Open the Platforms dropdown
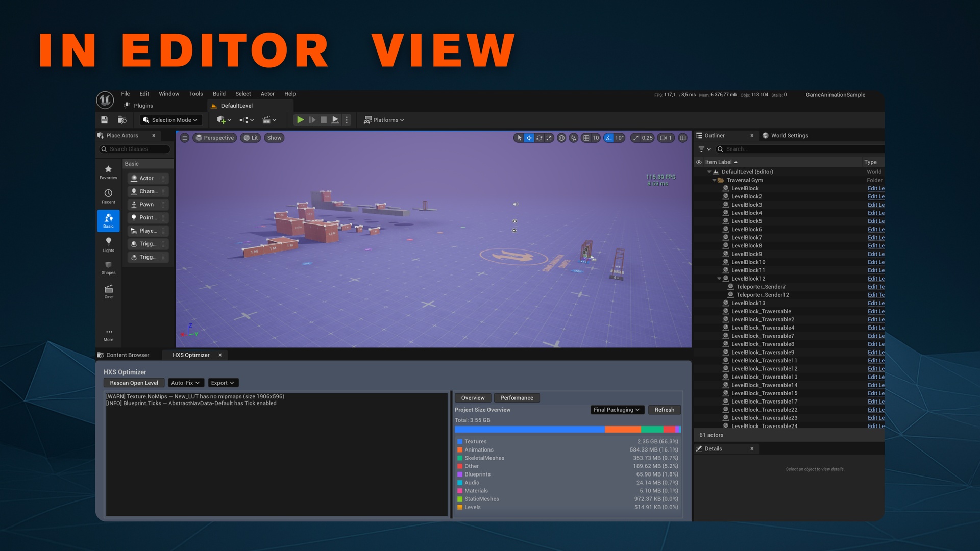This screenshot has width=980, height=551. (x=384, y=120)
